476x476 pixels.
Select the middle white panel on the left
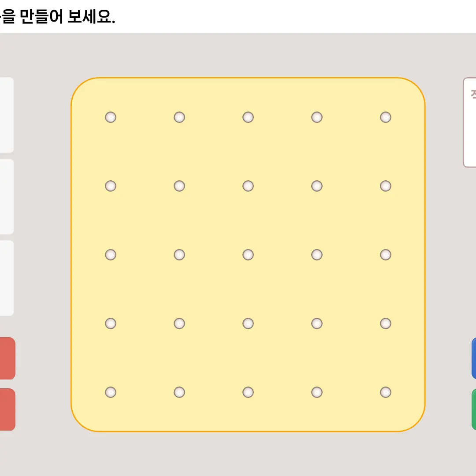[5, 196]
